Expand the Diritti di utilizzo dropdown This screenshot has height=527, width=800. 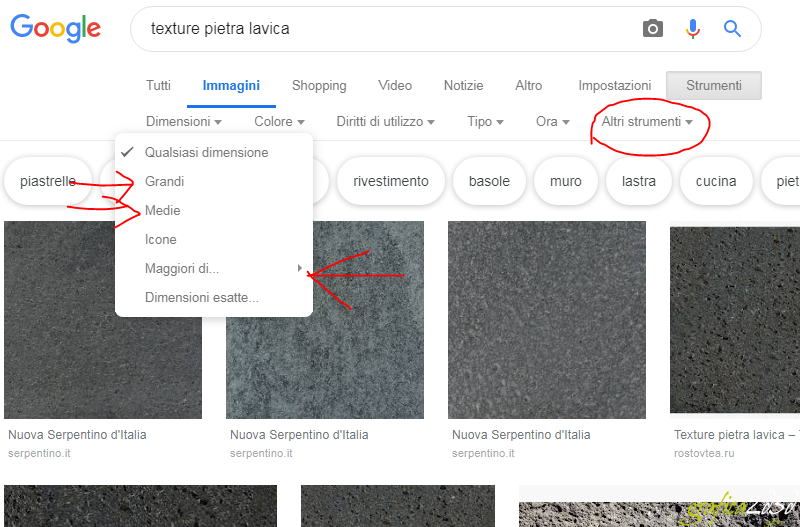(x=385, y=122)
